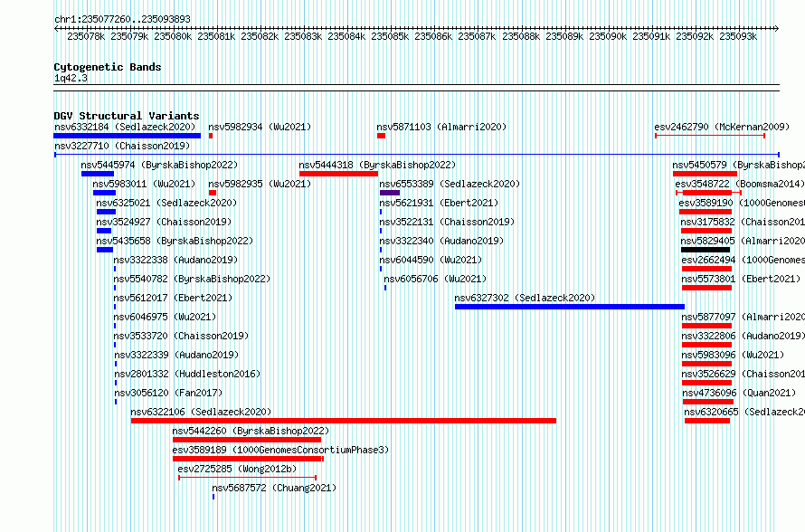The image size is (805, 532).
Task: Click the blue nsv6327302 variant bar
Action: (569, 307)
